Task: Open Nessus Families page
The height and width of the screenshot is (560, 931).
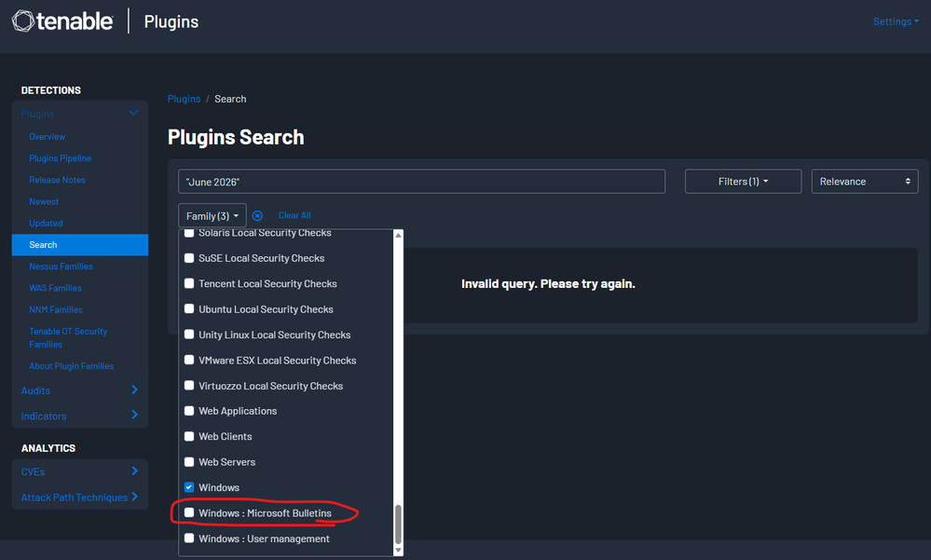Action: (x=61, y=266)
